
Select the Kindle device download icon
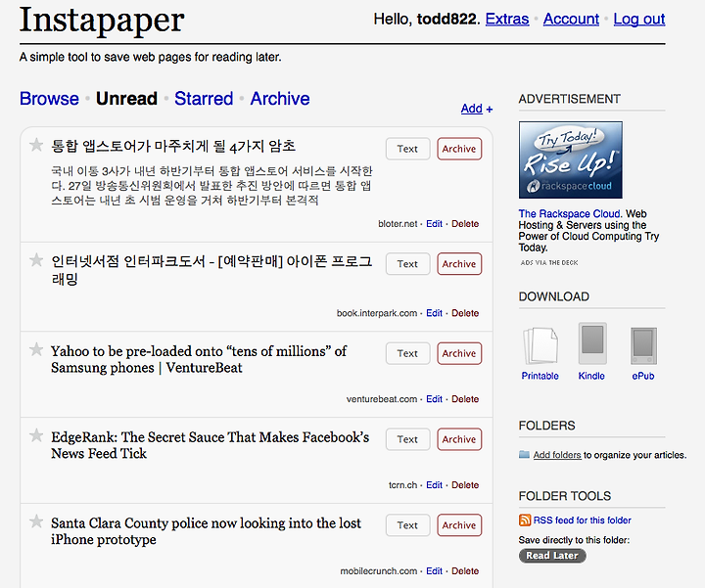592,343
